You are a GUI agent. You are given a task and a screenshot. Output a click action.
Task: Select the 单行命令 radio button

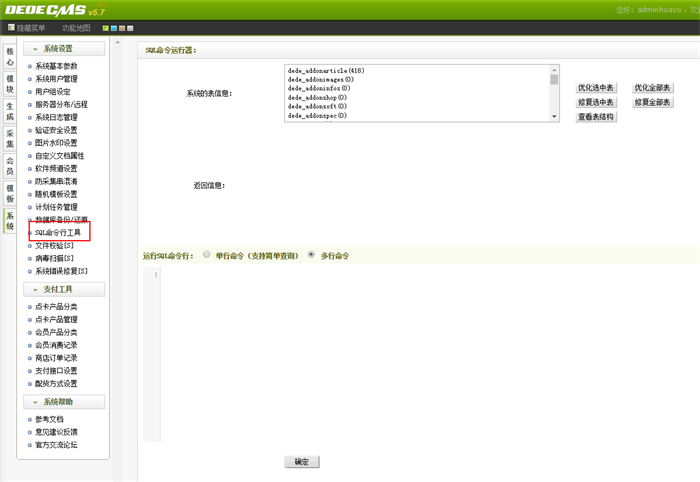pyautogui.click(x=207, y=255)
